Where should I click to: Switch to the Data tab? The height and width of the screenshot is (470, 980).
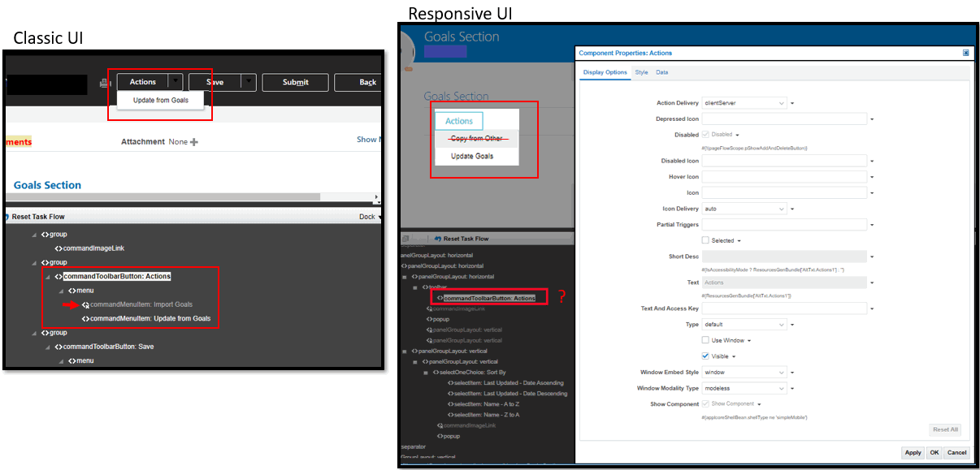coord(662,72)
